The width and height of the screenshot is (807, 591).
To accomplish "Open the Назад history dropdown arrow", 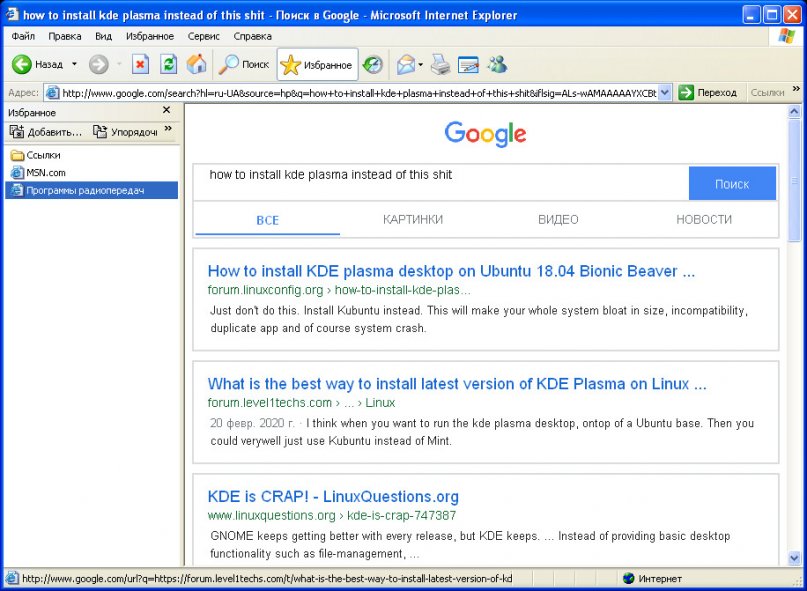I will pos(74,64).
